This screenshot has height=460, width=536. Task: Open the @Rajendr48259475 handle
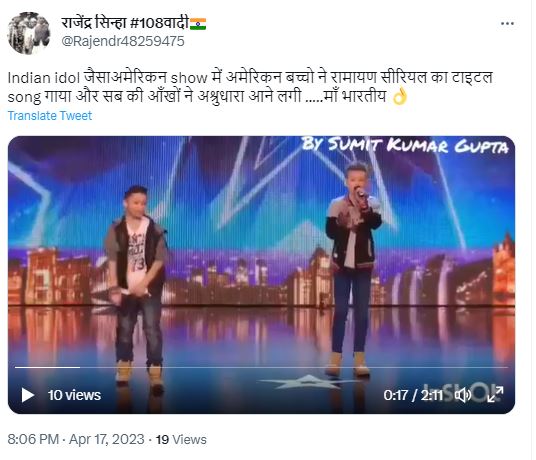123,41
